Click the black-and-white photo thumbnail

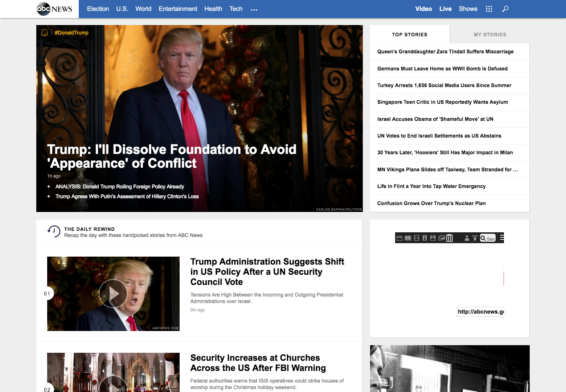tap(450, 369)
